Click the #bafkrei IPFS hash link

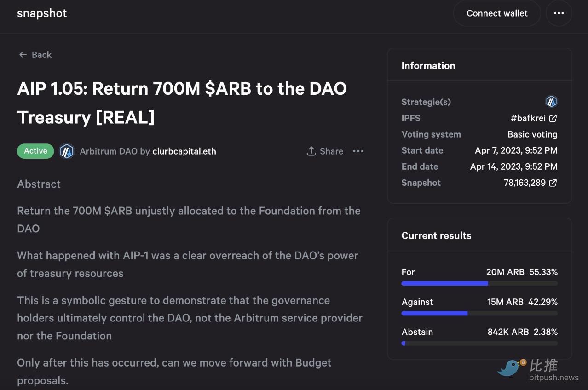(x=528, y=118)
